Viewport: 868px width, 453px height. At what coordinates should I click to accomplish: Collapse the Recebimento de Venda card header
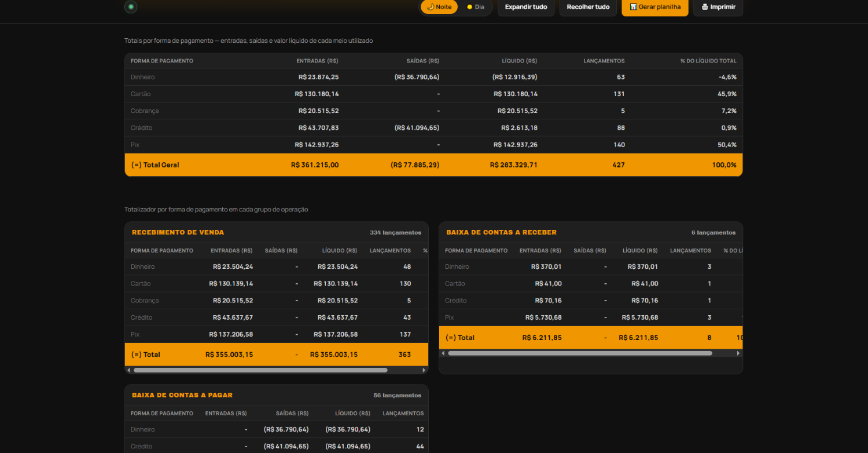tap(277, 232)
